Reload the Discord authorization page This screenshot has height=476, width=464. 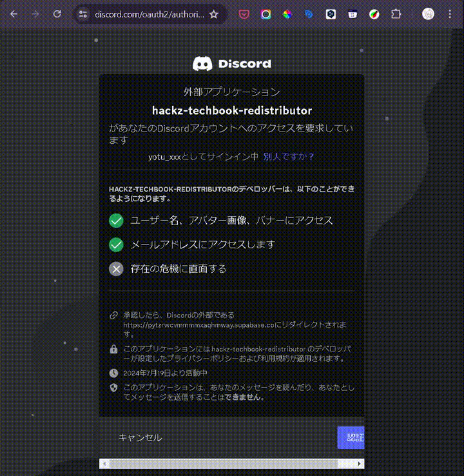[x=57, y=14]
